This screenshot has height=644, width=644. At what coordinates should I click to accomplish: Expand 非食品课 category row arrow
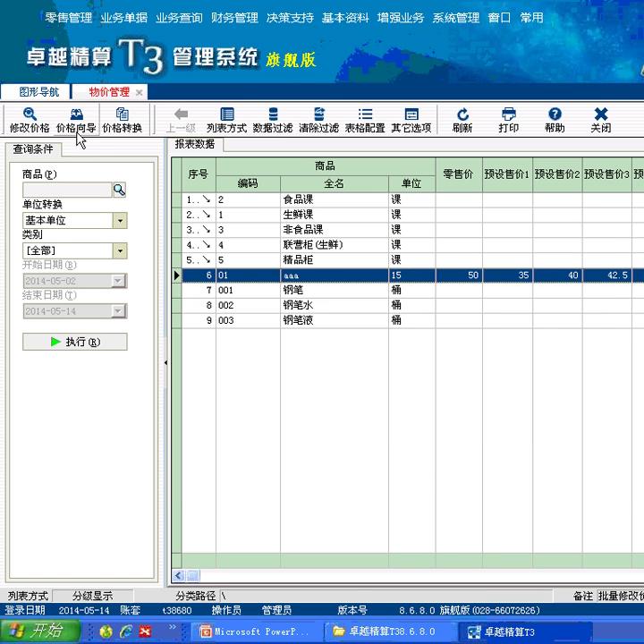[x=207, y=230]
